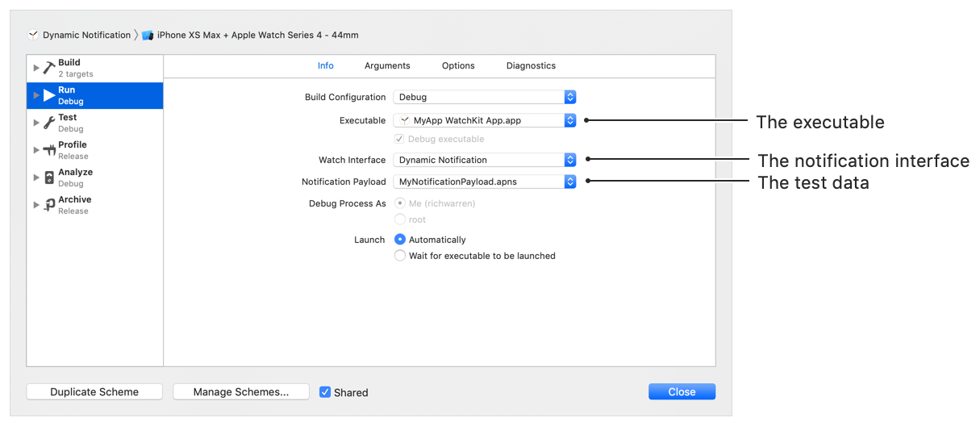980x426 pixels.
Task: Open the Build Configuration dropdown
Action: pos(485,97)
